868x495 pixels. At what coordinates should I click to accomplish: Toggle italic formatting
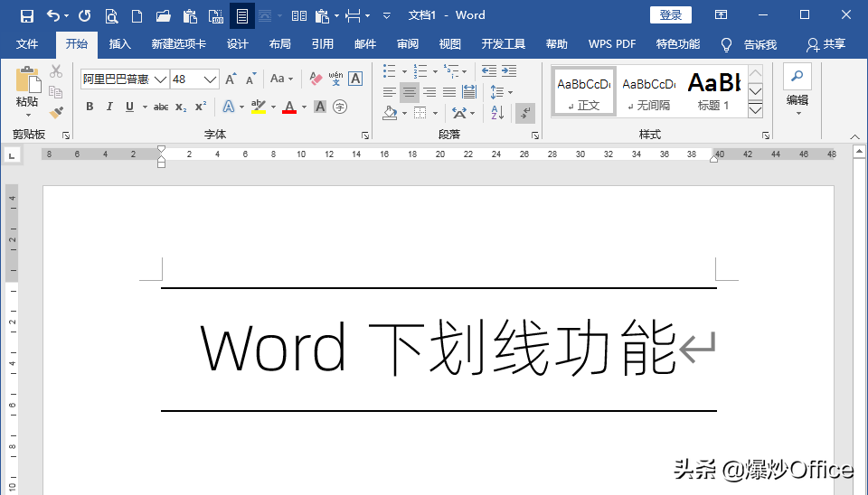[109, 107]
